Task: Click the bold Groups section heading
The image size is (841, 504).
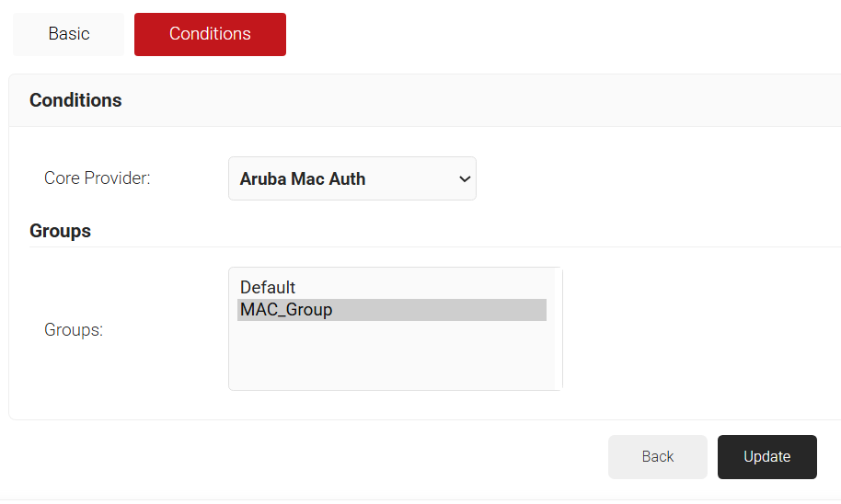Action: pyautogui.click(x=60, y=231)
